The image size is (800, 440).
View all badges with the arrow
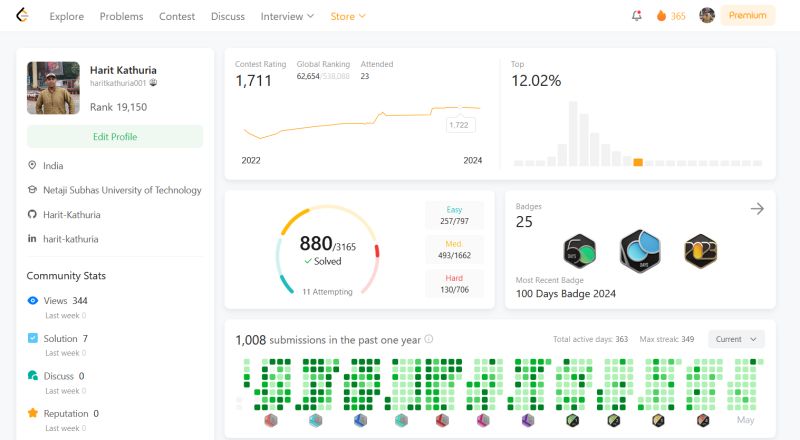[x=757, y=208]
